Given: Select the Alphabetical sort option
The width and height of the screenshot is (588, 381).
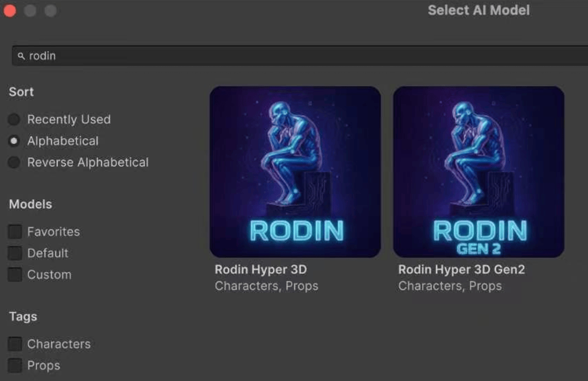Looking at the screenshot, I should coord(15,141).
